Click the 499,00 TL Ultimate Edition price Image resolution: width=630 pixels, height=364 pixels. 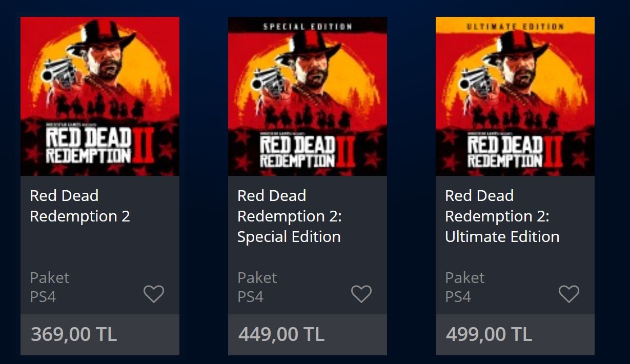[x=489, y=334]
